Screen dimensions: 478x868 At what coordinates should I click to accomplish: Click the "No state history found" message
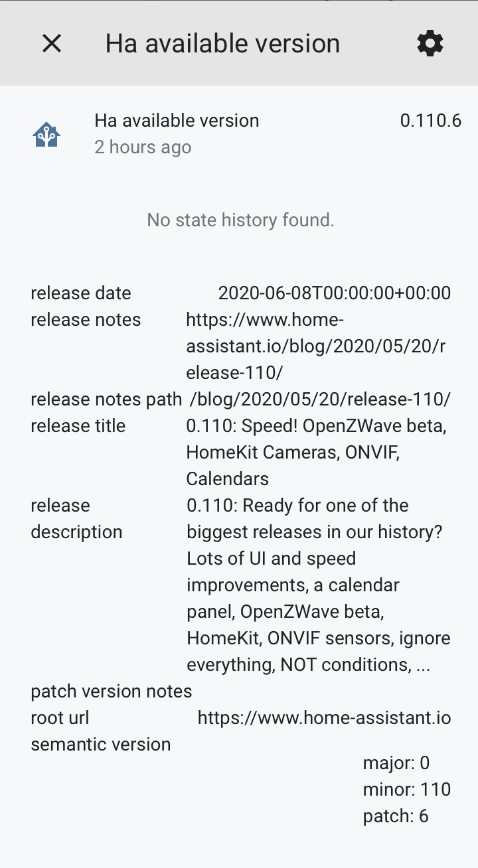tap(240, 220)
